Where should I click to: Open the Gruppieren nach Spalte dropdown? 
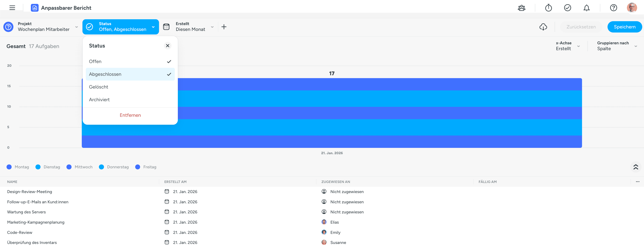click(x=617, y=46)
